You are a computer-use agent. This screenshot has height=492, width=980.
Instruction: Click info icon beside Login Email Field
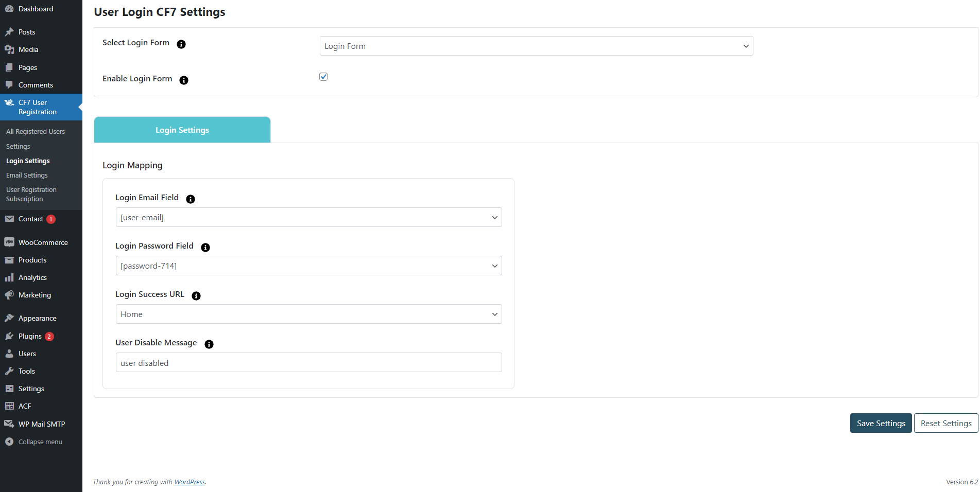click(191, 199)
